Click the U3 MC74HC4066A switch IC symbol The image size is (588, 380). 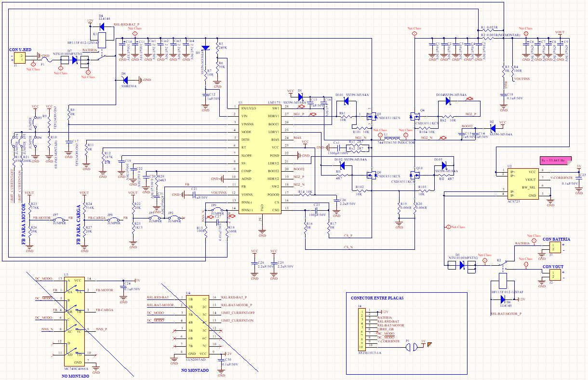75,322
